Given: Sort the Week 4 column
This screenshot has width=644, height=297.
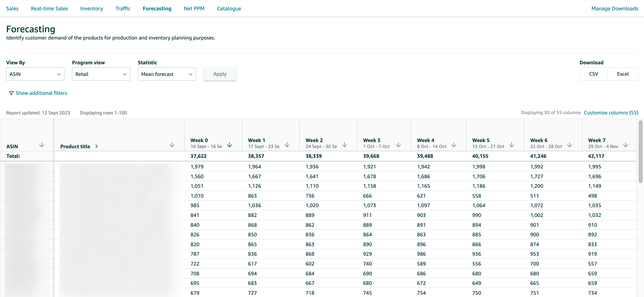Looking at the screenshot, I should point(454,145).
